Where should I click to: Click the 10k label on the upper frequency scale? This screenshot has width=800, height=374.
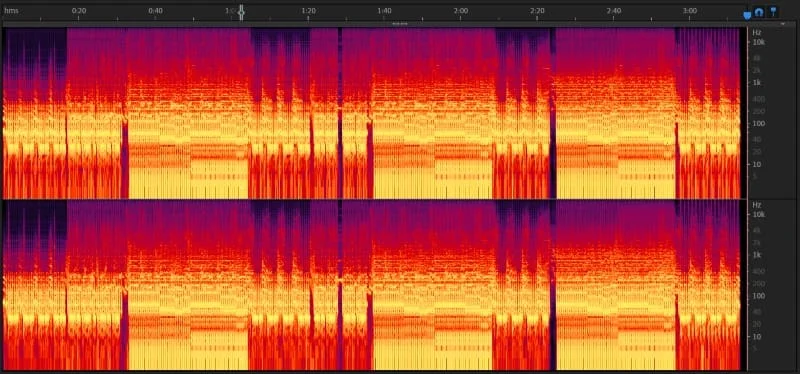click(759, 42)
